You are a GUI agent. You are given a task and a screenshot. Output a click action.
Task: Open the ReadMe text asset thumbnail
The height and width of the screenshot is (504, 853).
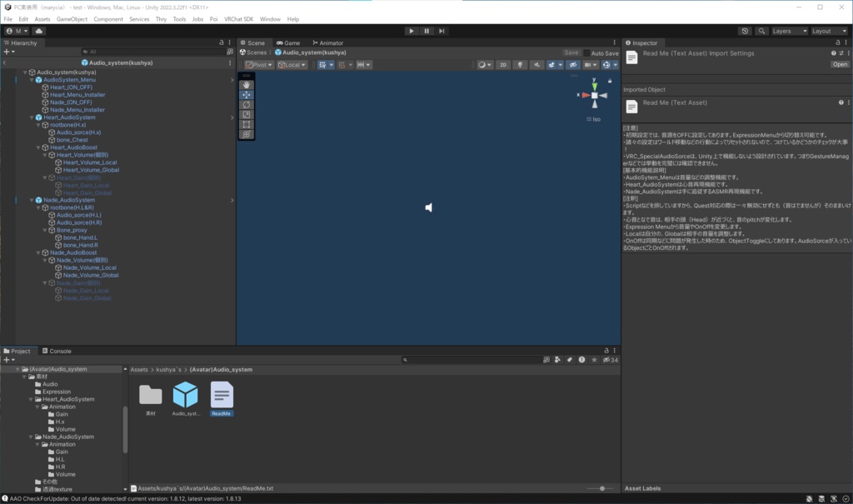(222, 395)
